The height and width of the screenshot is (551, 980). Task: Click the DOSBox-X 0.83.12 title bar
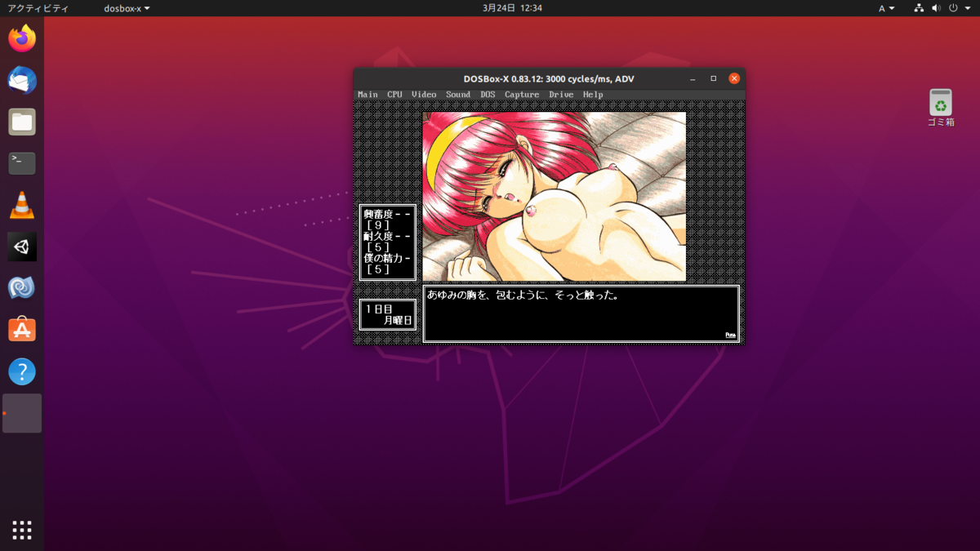point(549,79)
